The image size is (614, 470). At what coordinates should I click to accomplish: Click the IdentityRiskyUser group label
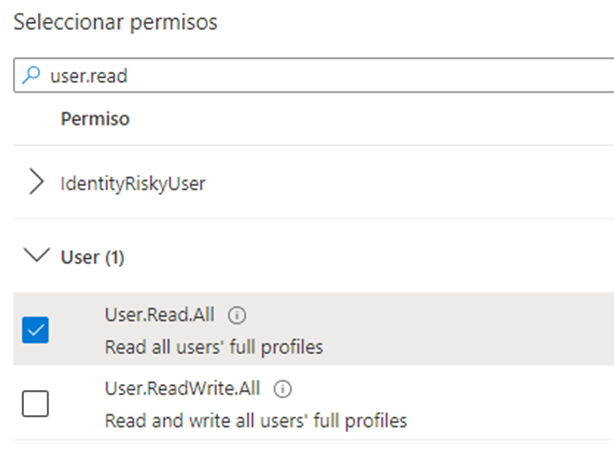tap(133, 183)
